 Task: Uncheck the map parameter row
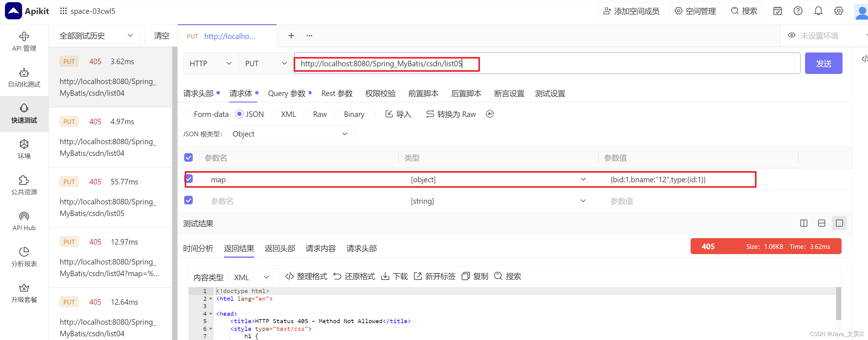pos(188,179)
